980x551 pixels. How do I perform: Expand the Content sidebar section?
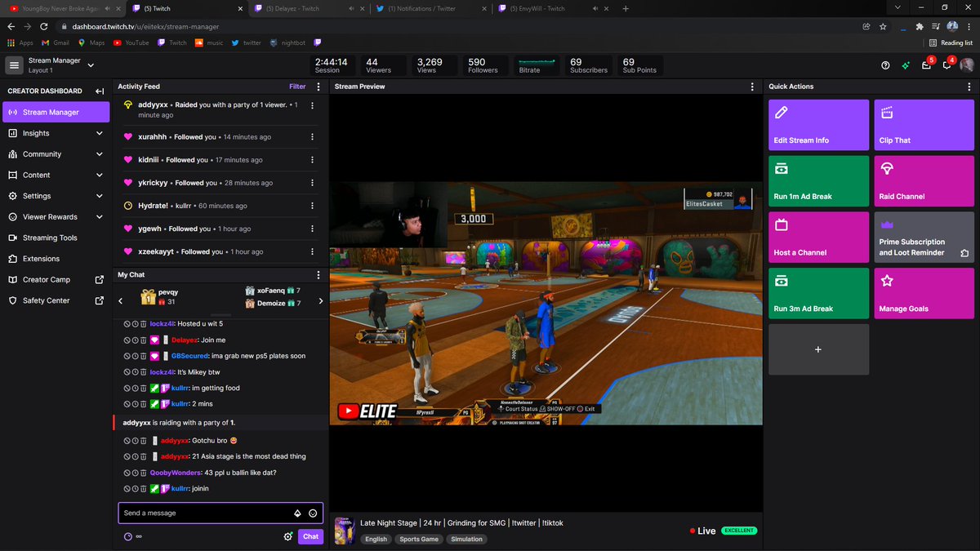(100, 175)
